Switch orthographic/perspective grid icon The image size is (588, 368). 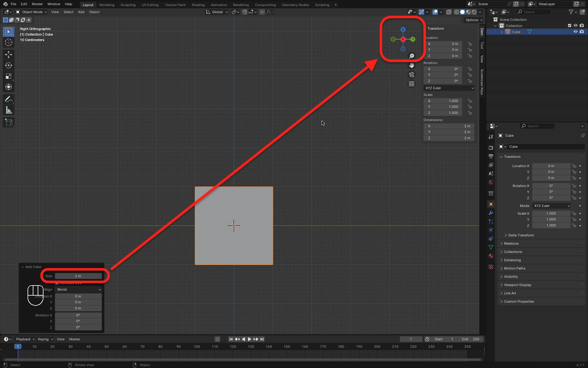pyautogui.click(x=412, y=84)
